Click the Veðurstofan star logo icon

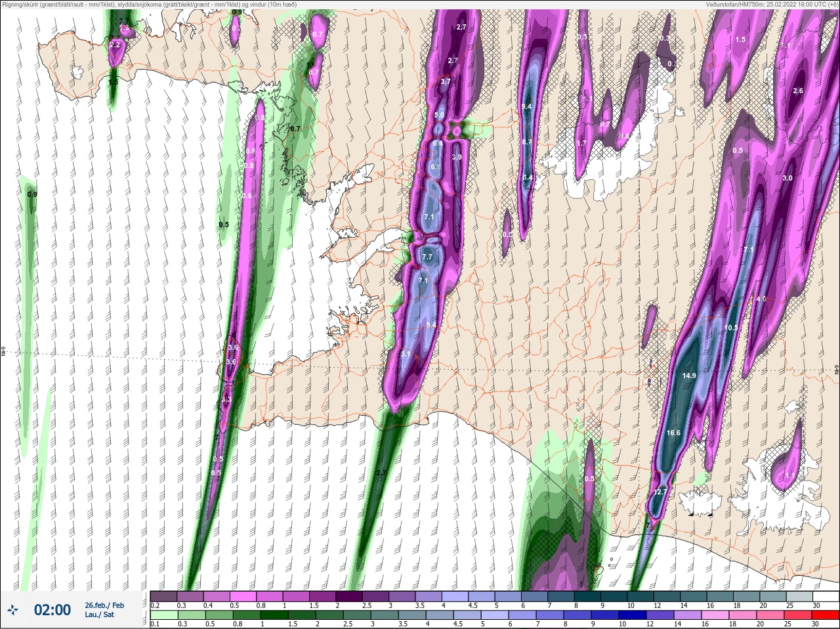pyautogui.click(x=12, y=611)
